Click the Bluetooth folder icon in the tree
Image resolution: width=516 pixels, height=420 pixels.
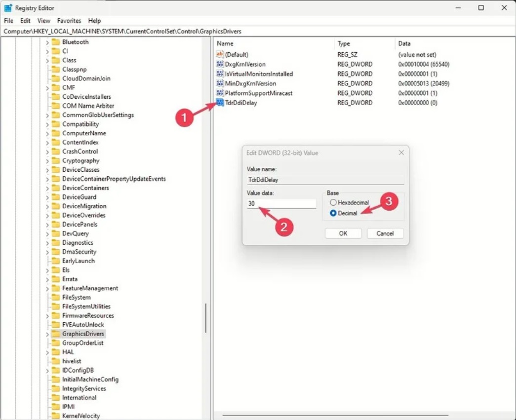click(56, 42)
